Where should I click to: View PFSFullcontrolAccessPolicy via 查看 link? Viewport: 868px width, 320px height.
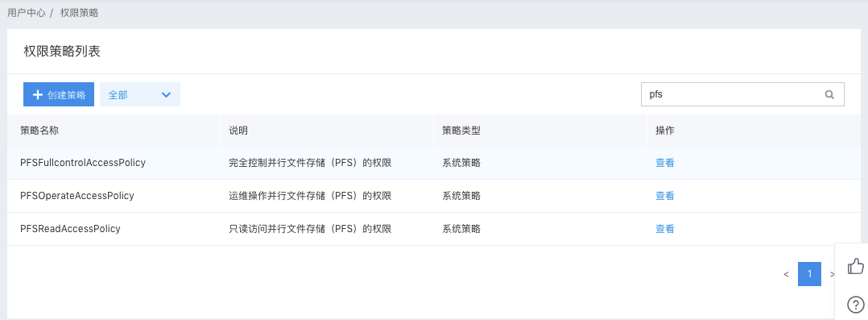click(x=665, y=163)
